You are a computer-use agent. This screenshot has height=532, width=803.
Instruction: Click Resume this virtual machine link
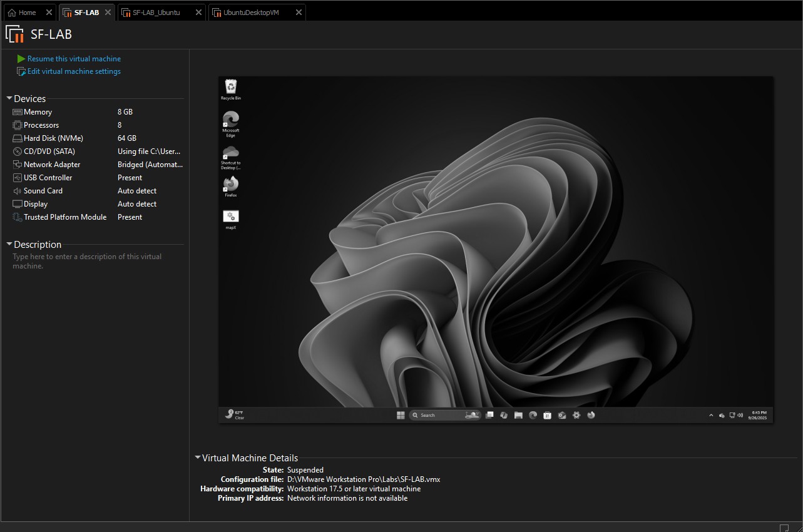(74, 59)
